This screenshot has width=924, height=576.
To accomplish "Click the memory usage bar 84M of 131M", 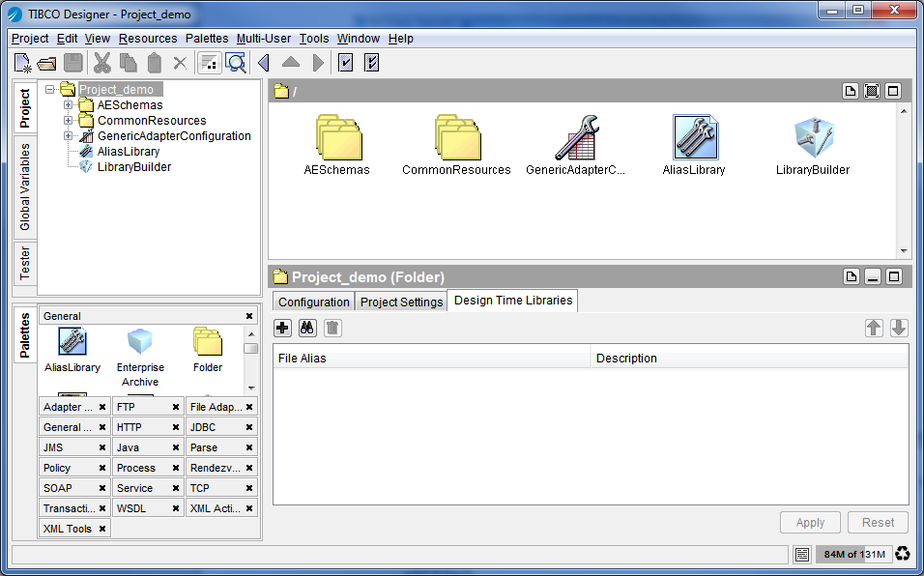I will 853,554.
